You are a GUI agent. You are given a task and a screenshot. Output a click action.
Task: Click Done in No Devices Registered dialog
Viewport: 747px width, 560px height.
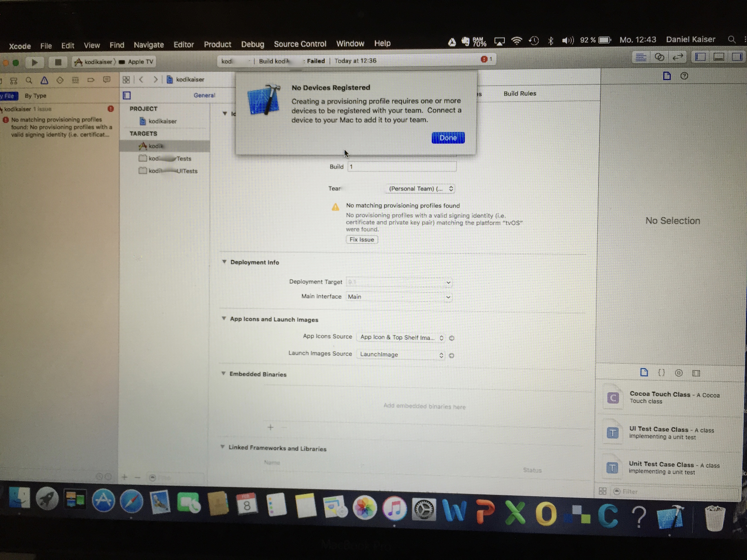(x=448, y=138)
